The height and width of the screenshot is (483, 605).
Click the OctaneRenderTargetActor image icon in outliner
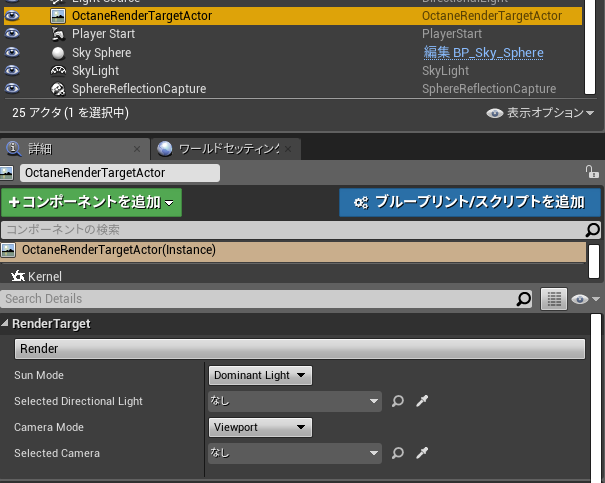coord(58,16)
